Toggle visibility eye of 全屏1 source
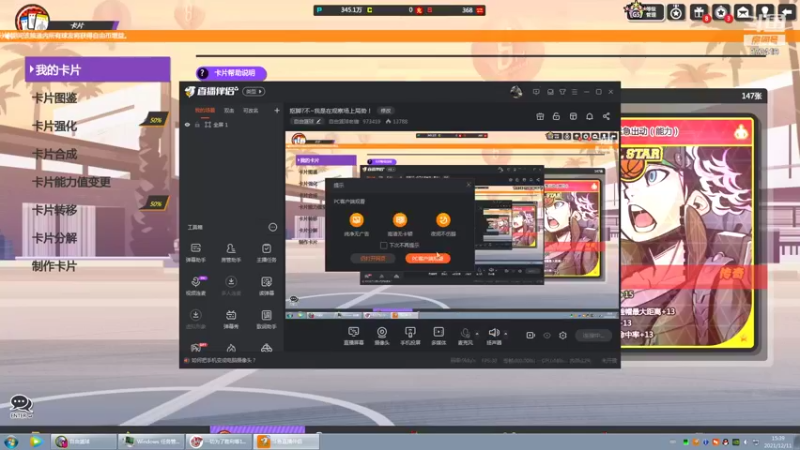 pos(187,124)
